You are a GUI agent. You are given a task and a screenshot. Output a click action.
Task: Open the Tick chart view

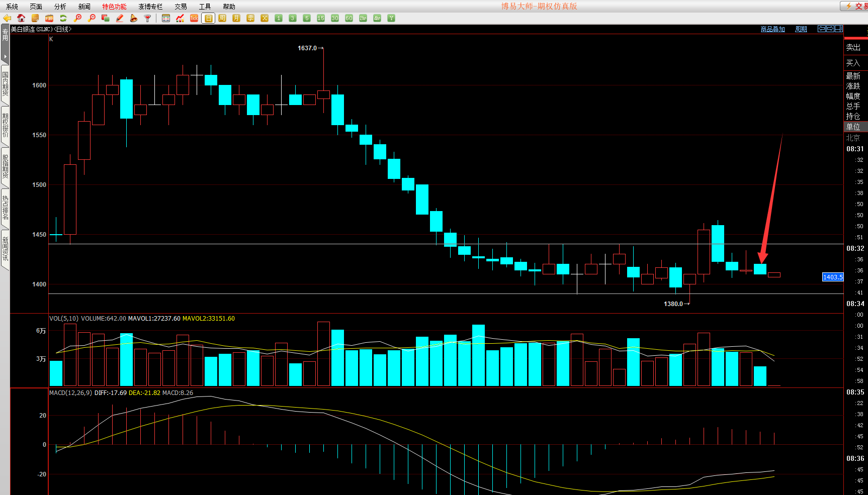click(194, 18)
